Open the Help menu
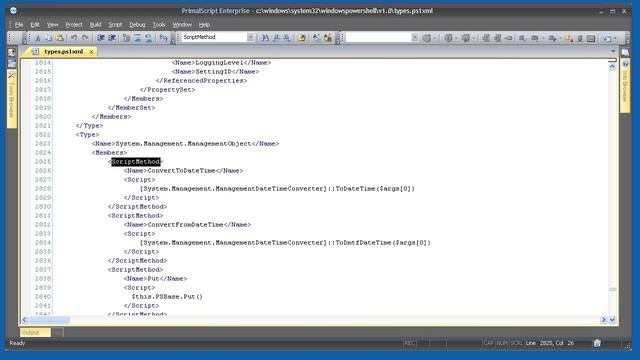 204,24
